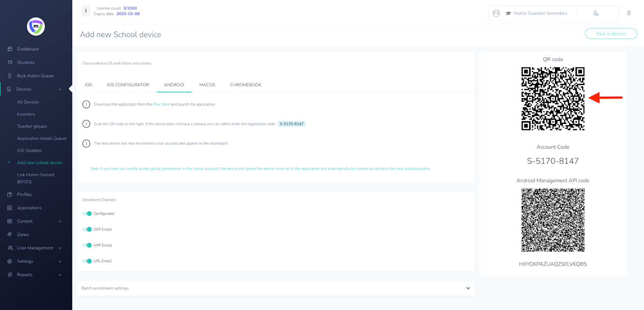This screenshot has height=310, width=644.
Task: Open Teacher groups in sidebar
Action: (32, 126)
